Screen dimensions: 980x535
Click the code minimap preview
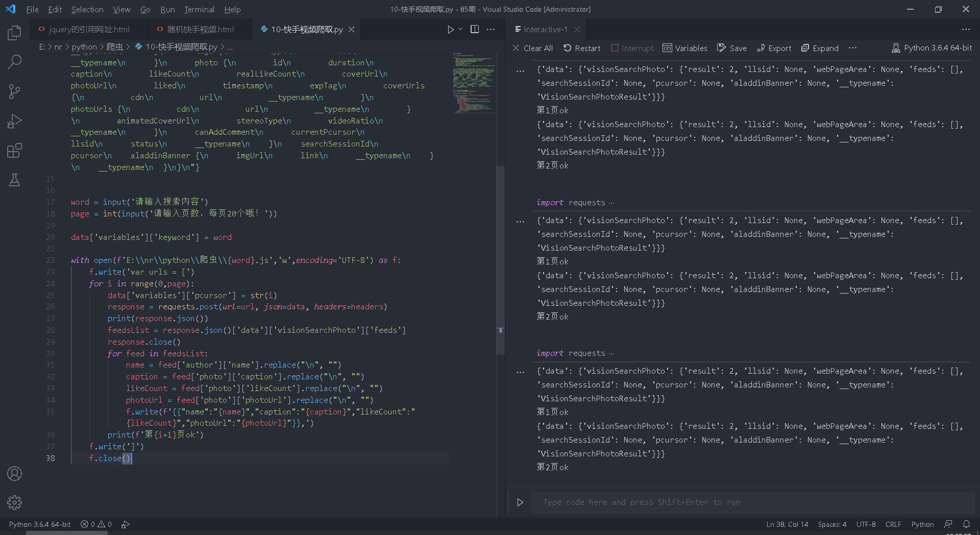473,82
